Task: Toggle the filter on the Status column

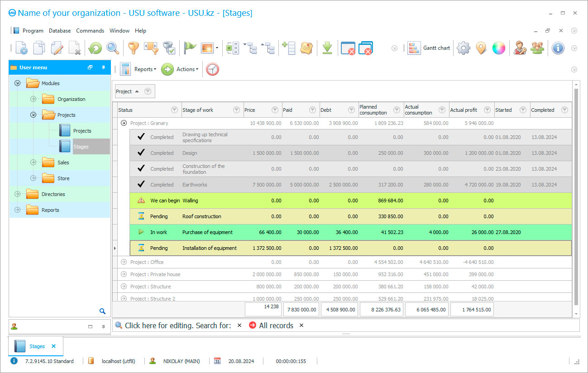Action: tap(175, 110)
